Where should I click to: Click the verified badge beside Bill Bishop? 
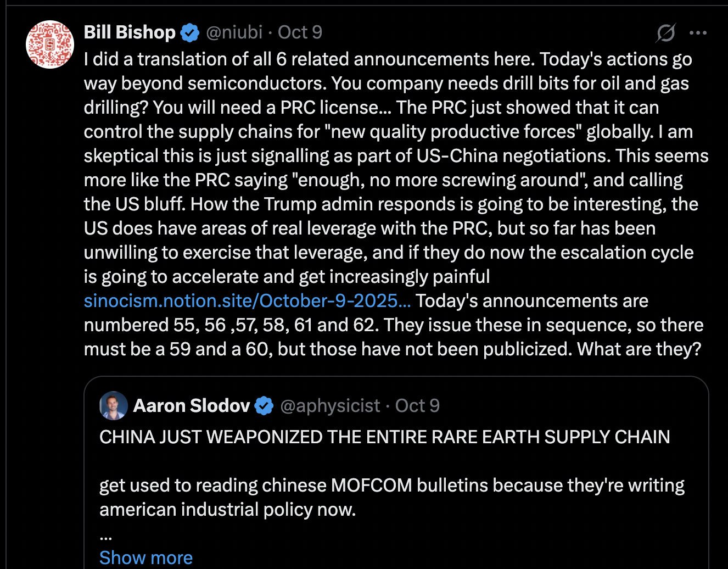point(190,33)
